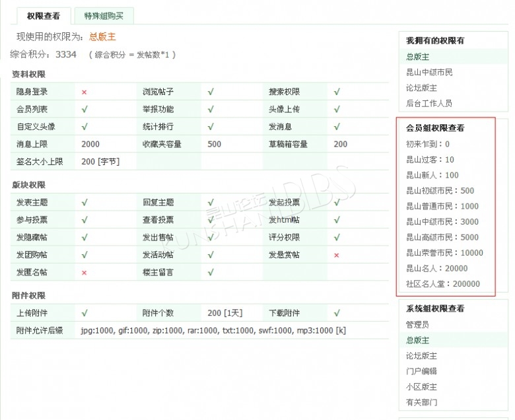
Task: View 社区名人堂：200000 member group
Action: 443,284
